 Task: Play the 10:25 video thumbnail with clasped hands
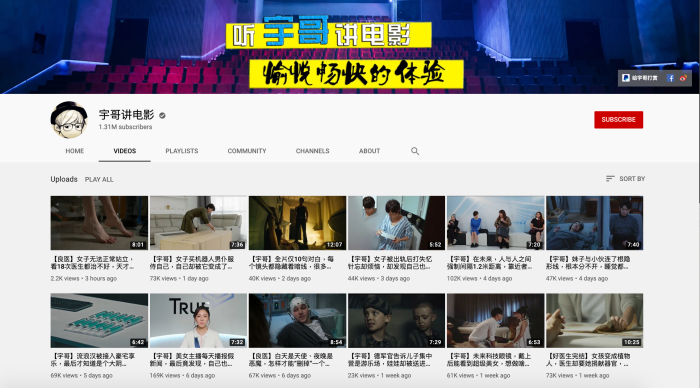(x=595, y=320)
